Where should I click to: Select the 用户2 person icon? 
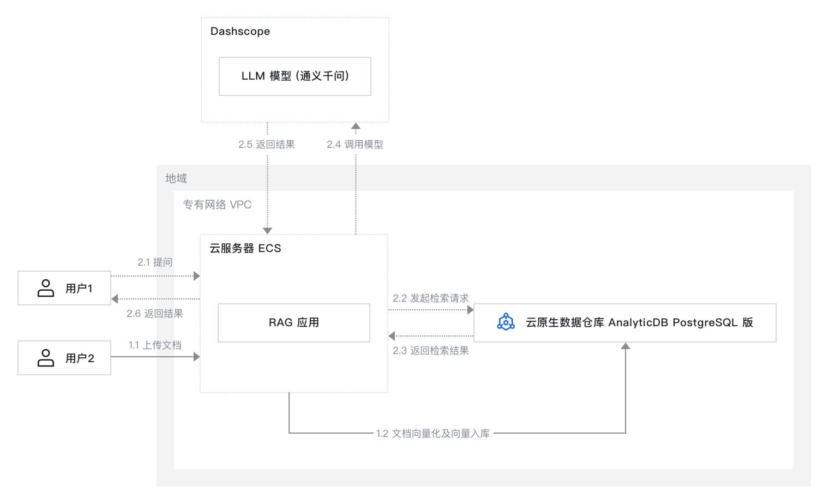[46, 357]
